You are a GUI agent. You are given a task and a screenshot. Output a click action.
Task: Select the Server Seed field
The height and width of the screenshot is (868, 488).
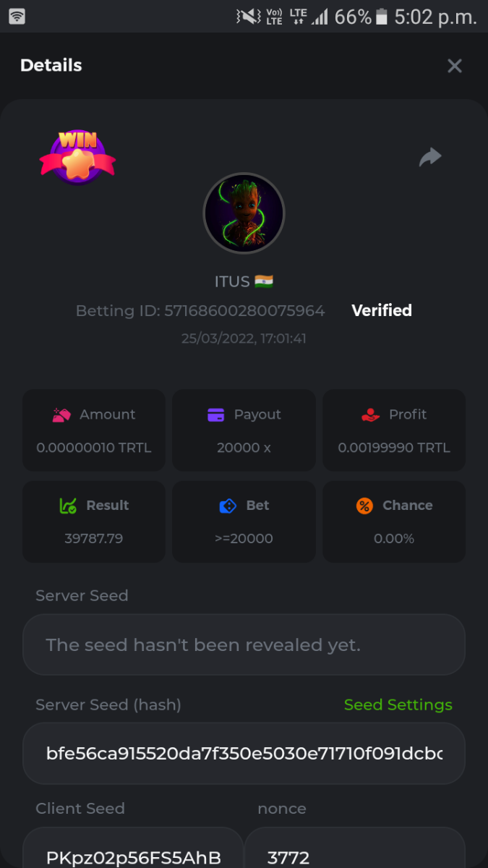point(244,644)
